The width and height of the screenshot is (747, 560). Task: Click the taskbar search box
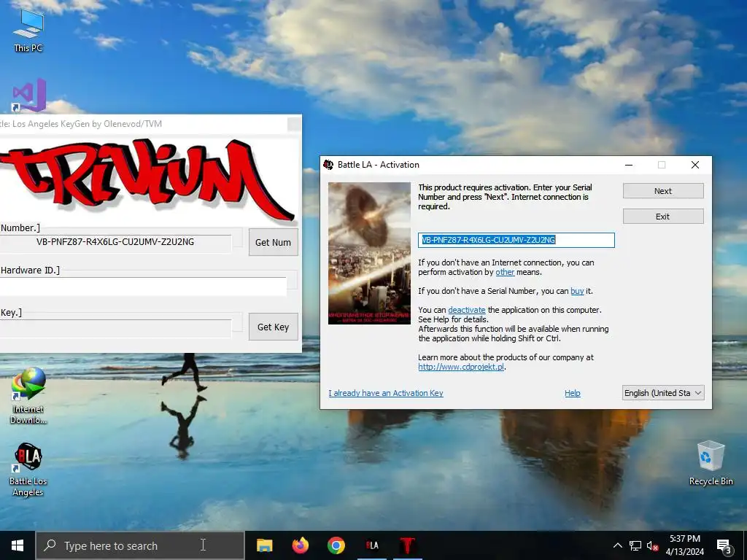[140, 545]
